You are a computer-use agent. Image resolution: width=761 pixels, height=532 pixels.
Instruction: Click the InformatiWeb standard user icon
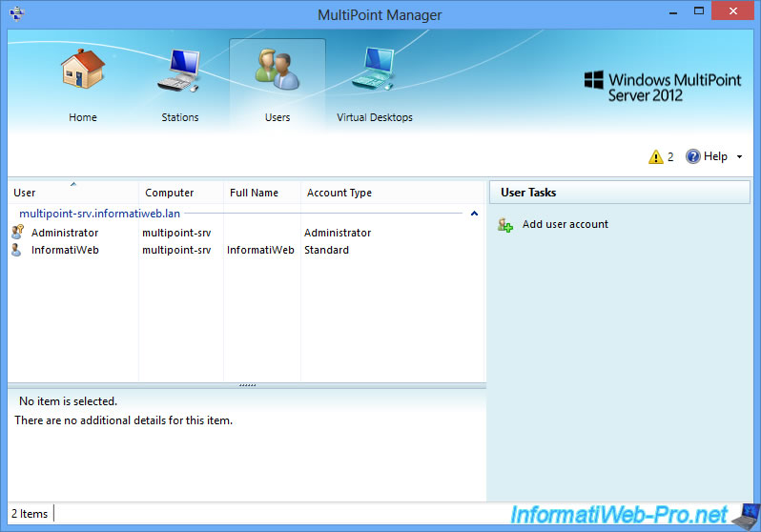pos(16,250)
